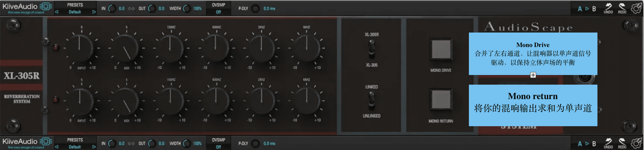Image resolution: width=644 pixels, height=150 pixels.
Task: Click the OUT gain knob in the top toolbar
Action: (x=152, y=8)
